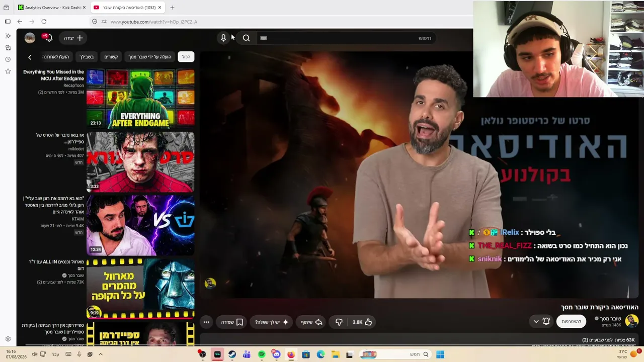Open the YouTube account avatar menu
The image size is (644, 362).
pyautogui.click(x=30, y=38)
